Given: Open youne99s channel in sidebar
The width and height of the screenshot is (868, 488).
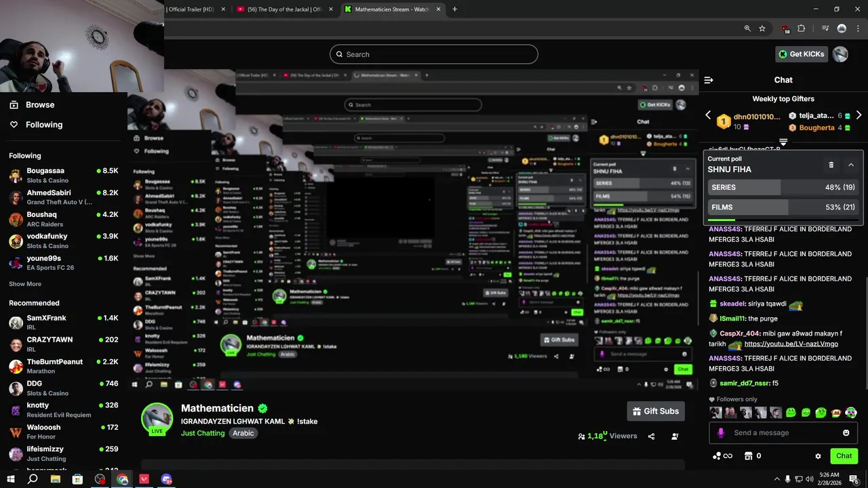Looking at the screenshot, I should pos(64,262).
